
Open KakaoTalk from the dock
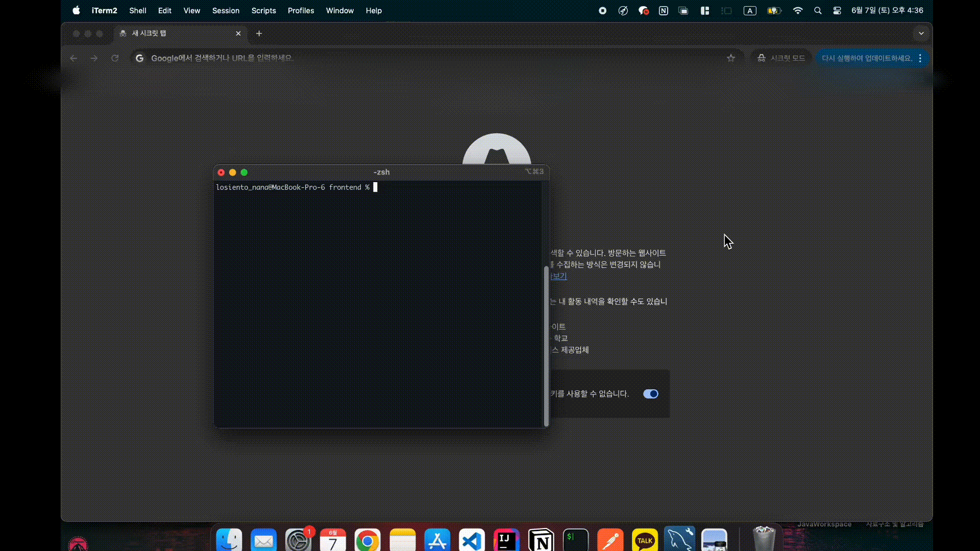tap(645, 540)
